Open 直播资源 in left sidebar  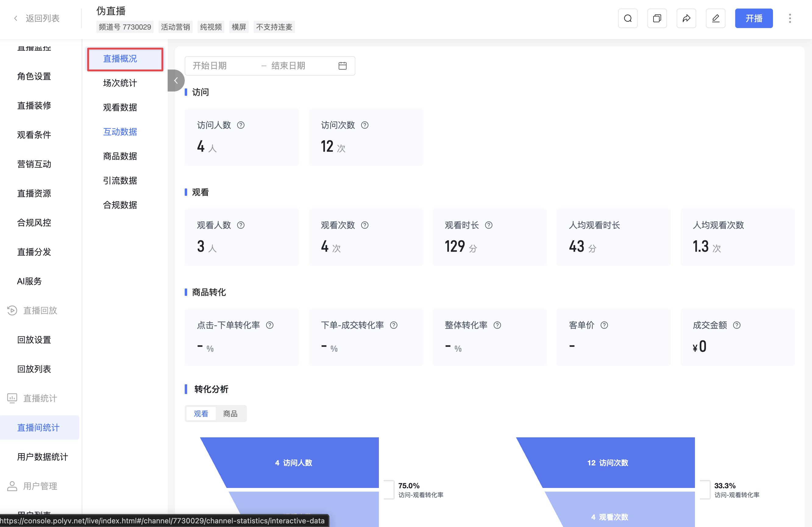[34, 194]
